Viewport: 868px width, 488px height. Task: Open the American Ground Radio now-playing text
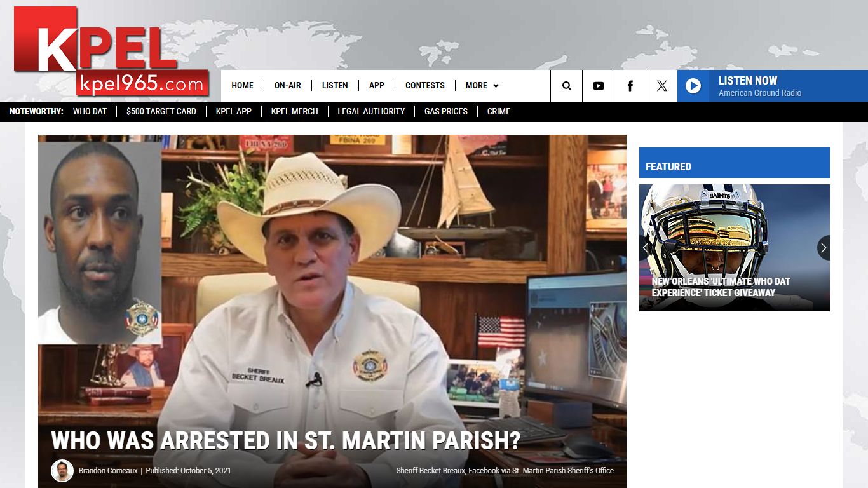(x=760, y=93)
